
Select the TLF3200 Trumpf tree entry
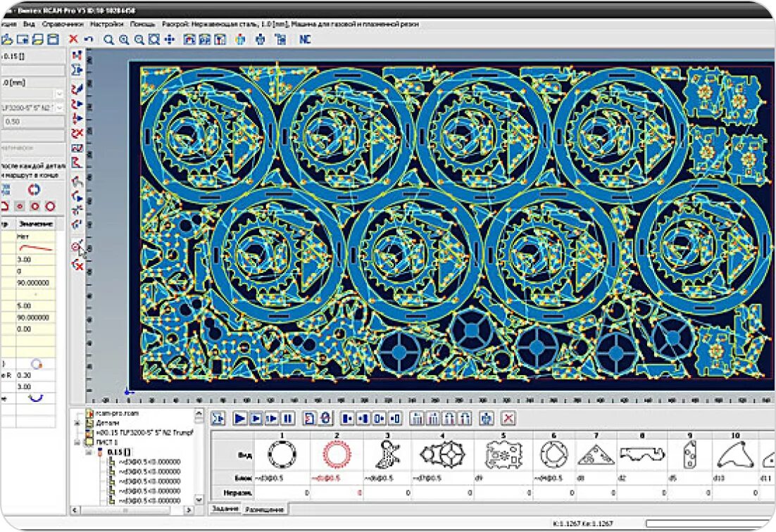(144, 432)
